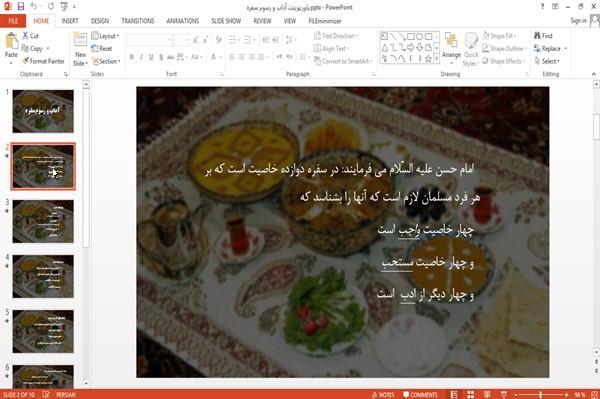600x399 pixels.
Task: Click the Arrange objects icon
Action: 451,41
